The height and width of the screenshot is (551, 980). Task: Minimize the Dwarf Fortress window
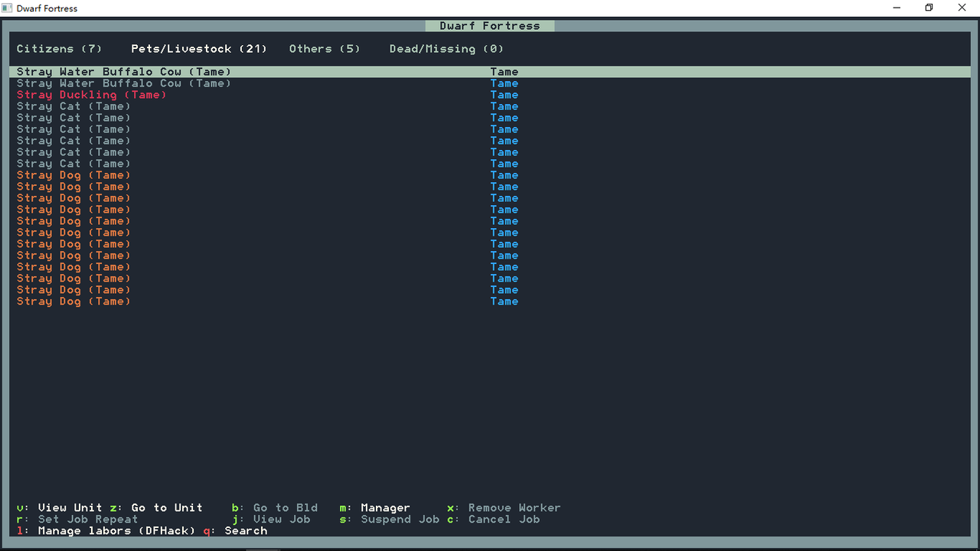tap(897, 8)
